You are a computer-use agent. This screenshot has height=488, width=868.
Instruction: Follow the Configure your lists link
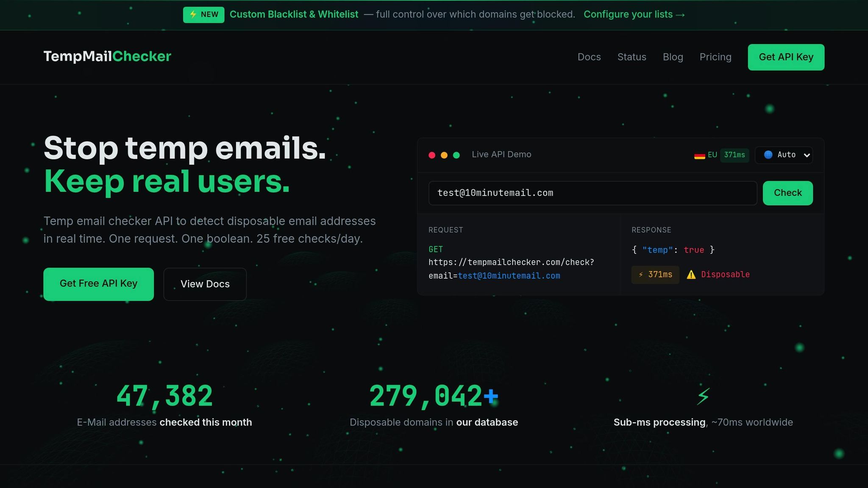(634, 14)
